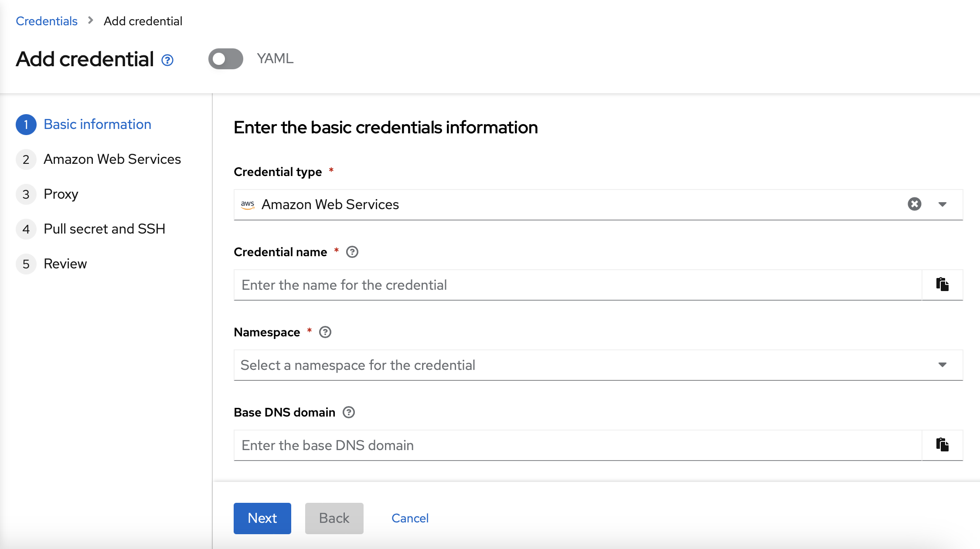Click the Add credential breadcrumb text
Image resolution: width=980 pixels, height=549 pixels.
point(143,21)
